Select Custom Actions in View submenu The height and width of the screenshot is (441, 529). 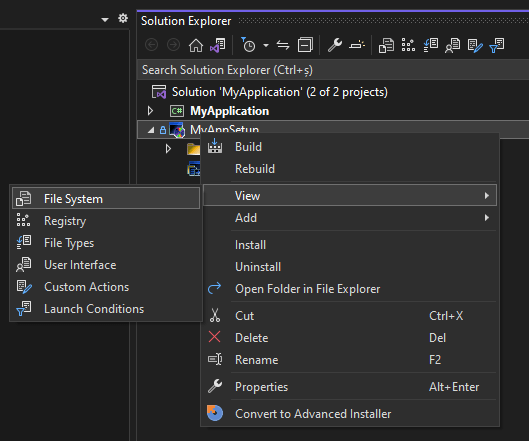106,287
